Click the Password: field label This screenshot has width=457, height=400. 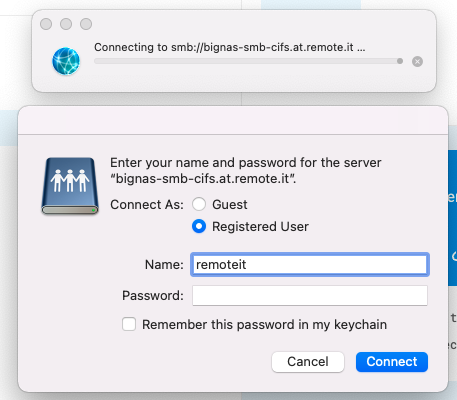153,295
